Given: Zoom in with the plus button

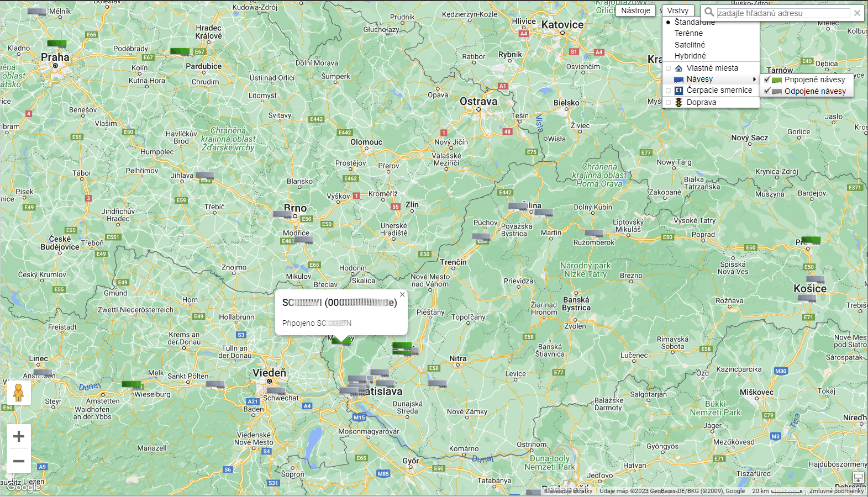Looking at the screenshot, I should (19, 436).
